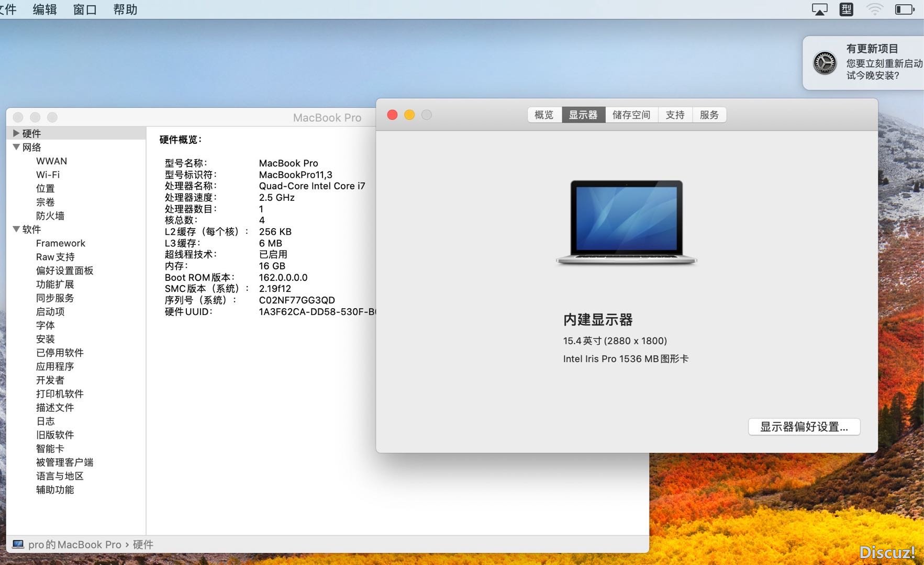Select Wi-Fi under 网络
The height and width of the screenshot is (565, 924).
click(48, 175)
